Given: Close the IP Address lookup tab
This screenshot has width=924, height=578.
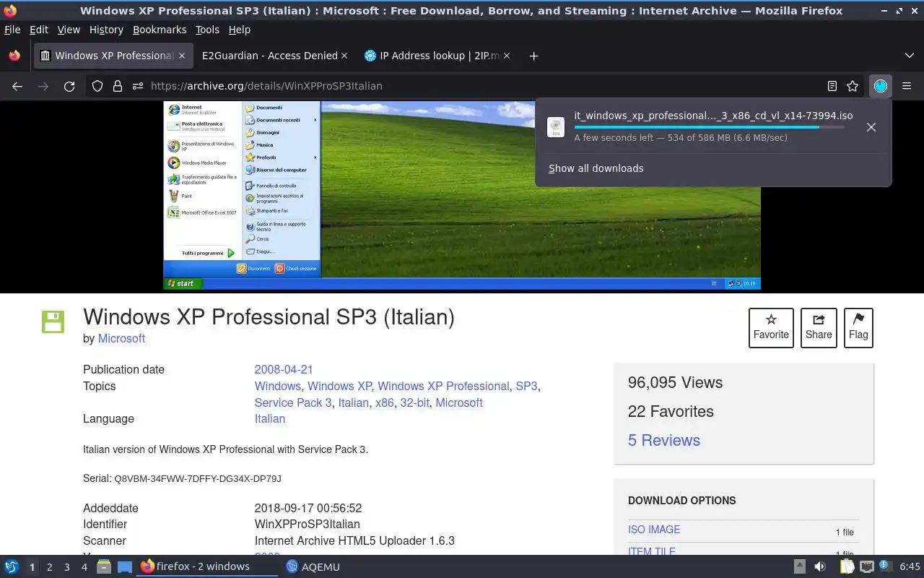Looking at the screenshot, I should coord(507,56).
